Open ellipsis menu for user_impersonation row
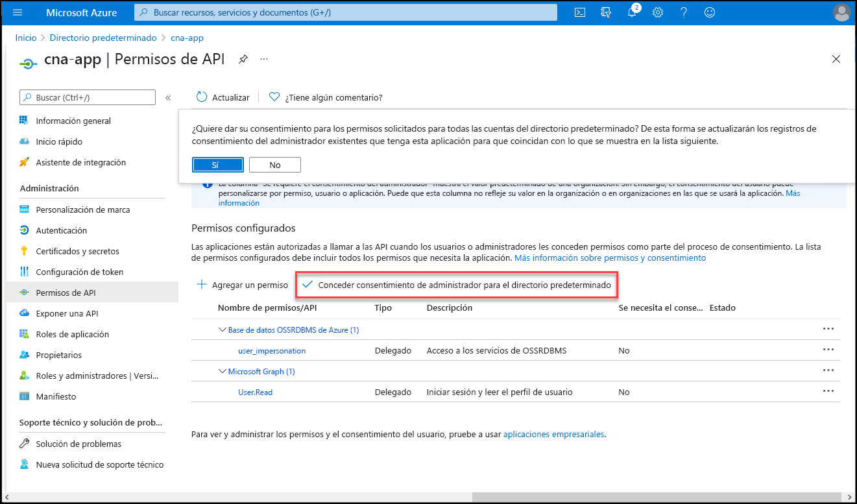 coord(828,350)
